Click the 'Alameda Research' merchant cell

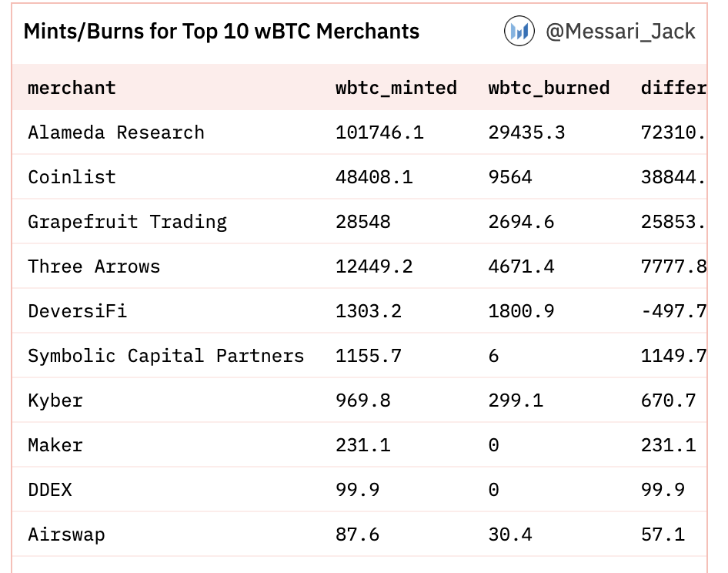(x=116, y=132)
